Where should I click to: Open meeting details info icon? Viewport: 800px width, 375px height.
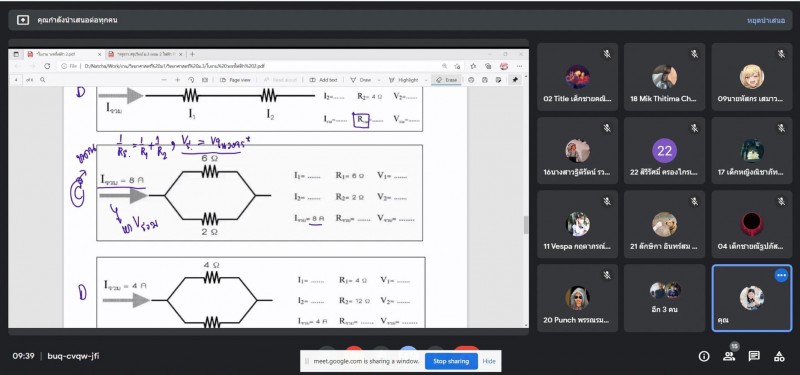point(704,356)
